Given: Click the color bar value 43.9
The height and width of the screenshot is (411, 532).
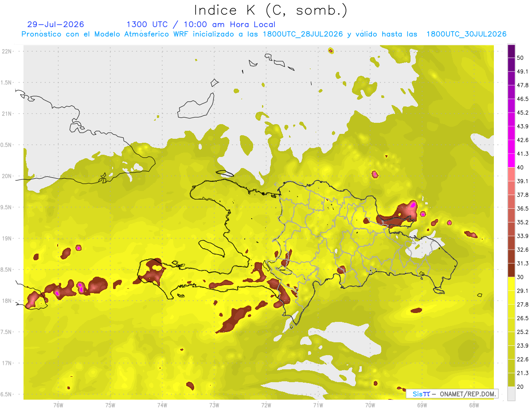Looking at the screenshot, I should [523, 126].
